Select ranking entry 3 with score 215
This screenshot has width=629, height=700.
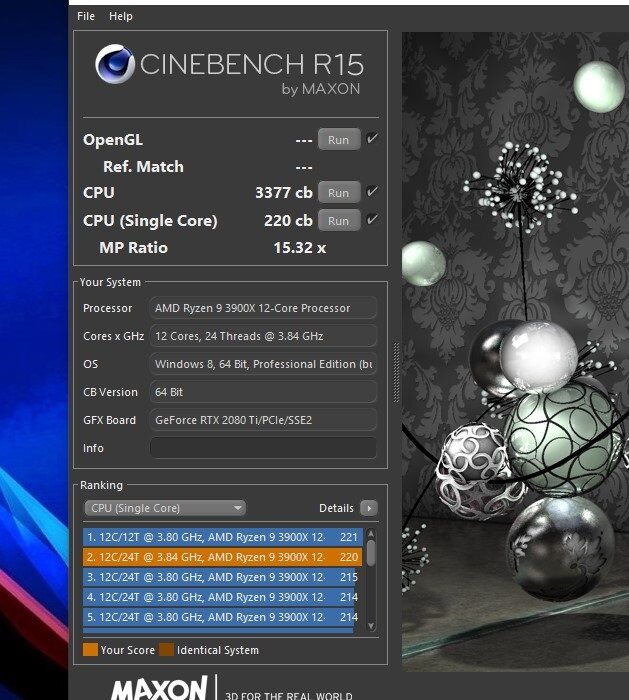[x=221, y=577]
